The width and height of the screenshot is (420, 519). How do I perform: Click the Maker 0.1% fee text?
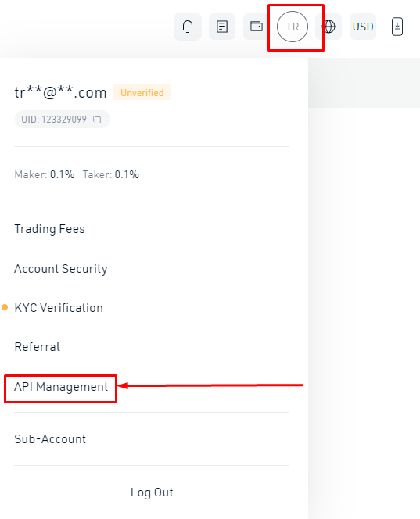click(x=45, y=174)
